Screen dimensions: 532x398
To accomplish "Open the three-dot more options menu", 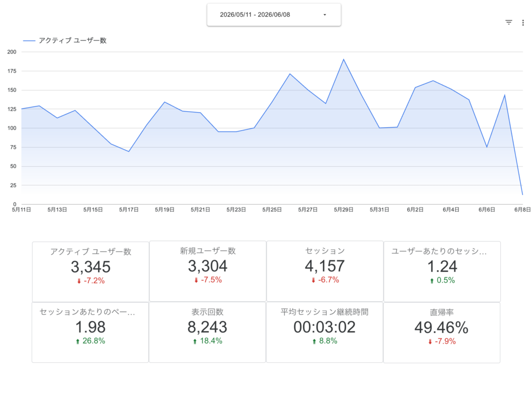I will click(x=523, y=22).
